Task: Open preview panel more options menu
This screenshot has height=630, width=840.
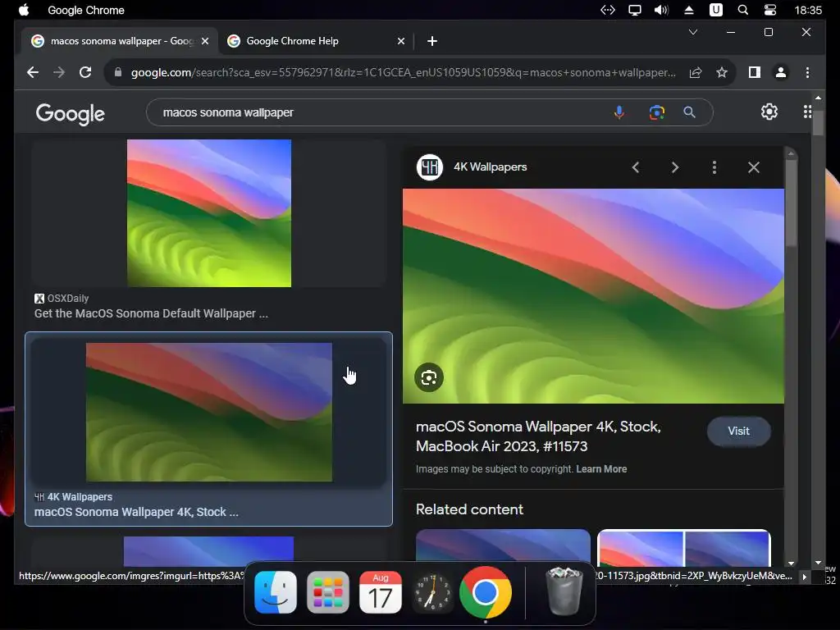Action: tap(714, 167)
